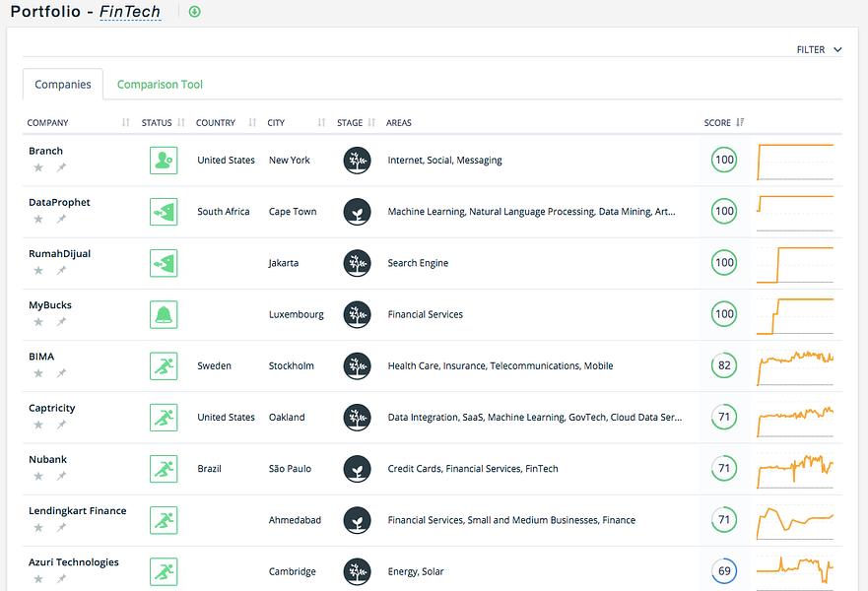Pin Lendingkart Finance
868x591 pixels.
point(61,527)
